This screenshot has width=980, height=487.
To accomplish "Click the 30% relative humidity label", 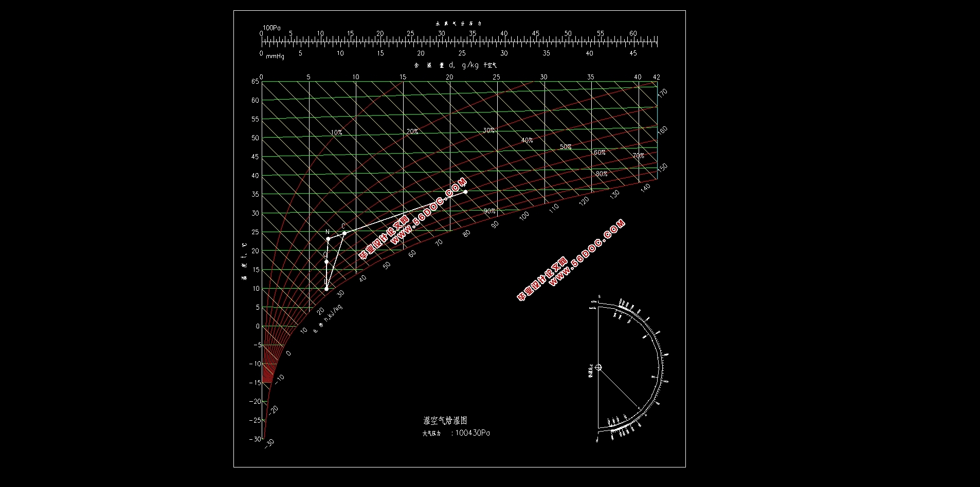I will [488, 130].
